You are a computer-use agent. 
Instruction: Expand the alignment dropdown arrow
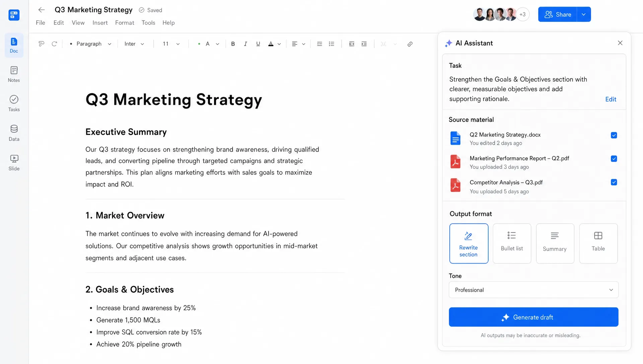(303, 44)
